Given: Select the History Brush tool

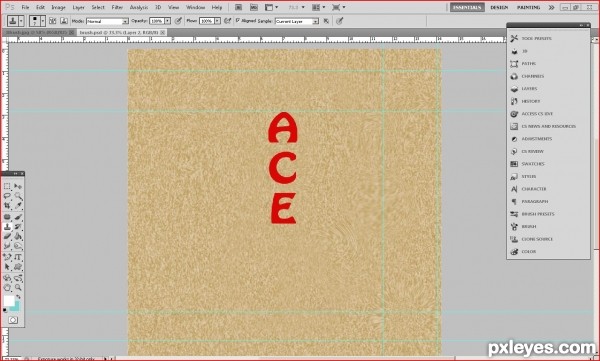Looking at the screenshot, I should (18, 227).
